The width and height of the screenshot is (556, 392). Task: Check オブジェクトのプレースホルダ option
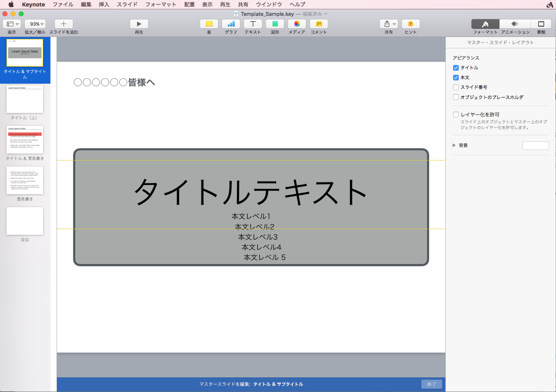click(x=456, y=97)
